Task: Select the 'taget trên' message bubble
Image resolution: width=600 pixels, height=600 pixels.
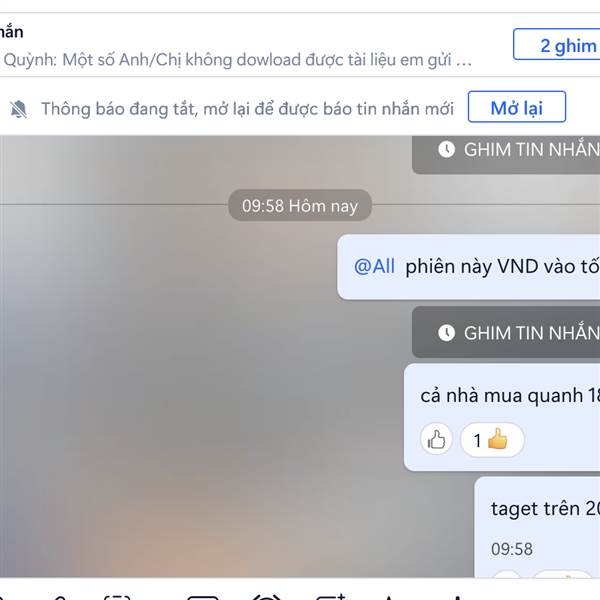Action: pos(537,527)
